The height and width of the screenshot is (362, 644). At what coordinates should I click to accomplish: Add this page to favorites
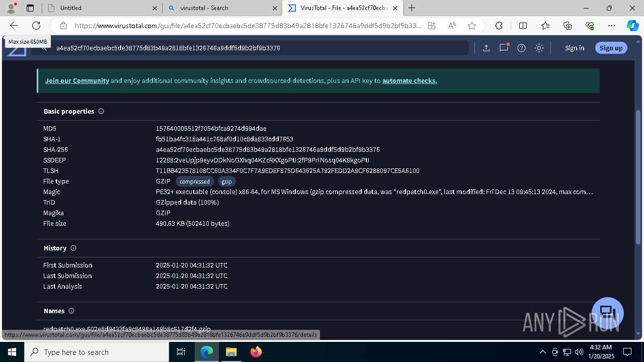pyautogui.click(x=472, y=26)
